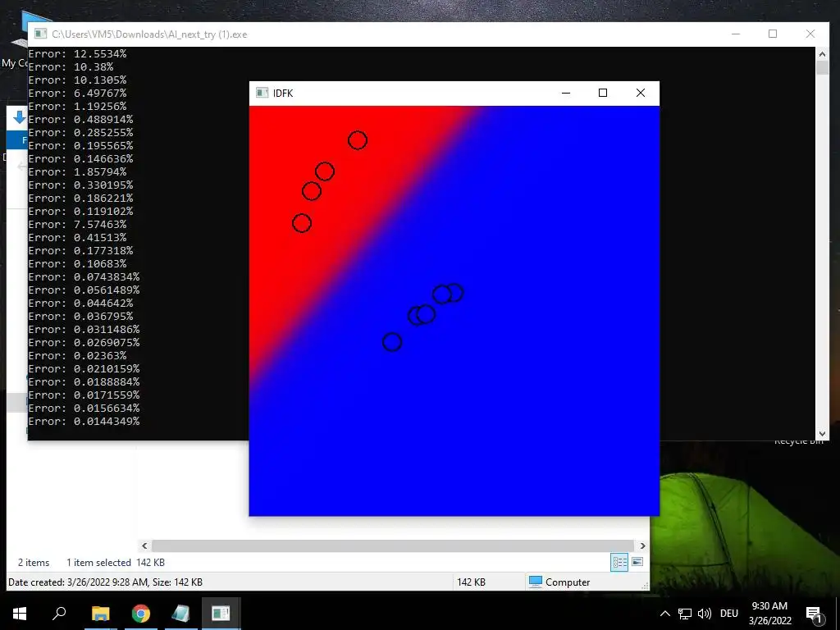Screen dimensions: 840x630
Task: Launch Google Chrome from taskbar
Action: pyautogui.click(x=141, y=614)
